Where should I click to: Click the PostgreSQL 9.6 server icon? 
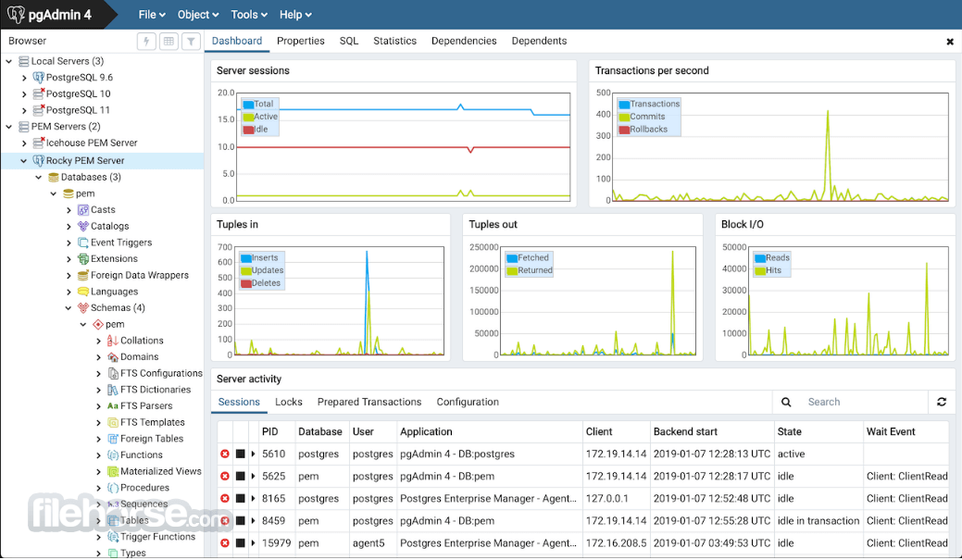(38, 77)
